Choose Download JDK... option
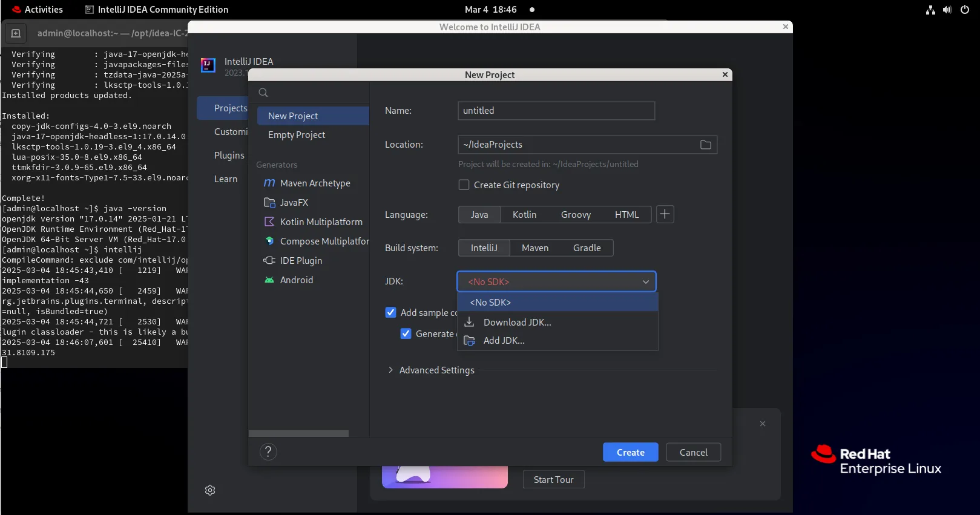Viewport: 980px width, 515px height. 557,322
